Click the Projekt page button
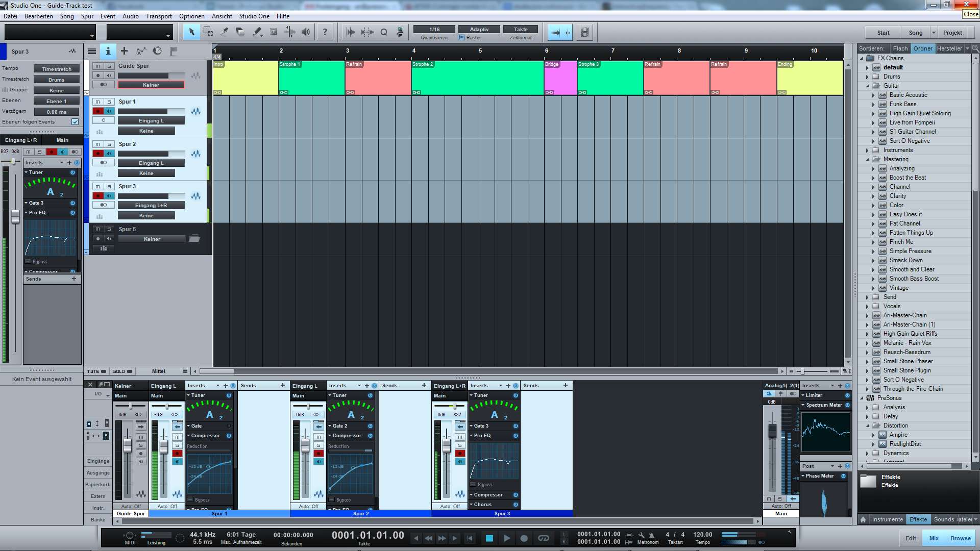The height and width of the screenshot is (551, 980). click(x=952, y=33)
